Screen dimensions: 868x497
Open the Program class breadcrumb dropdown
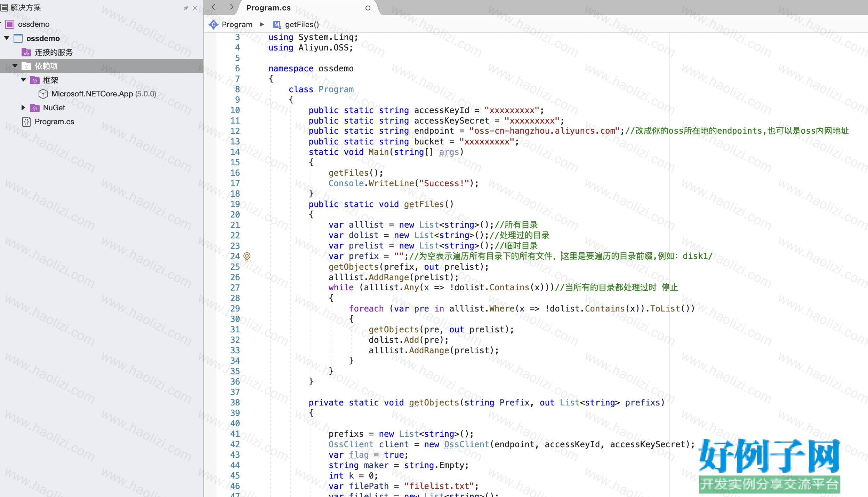[237, 24]
